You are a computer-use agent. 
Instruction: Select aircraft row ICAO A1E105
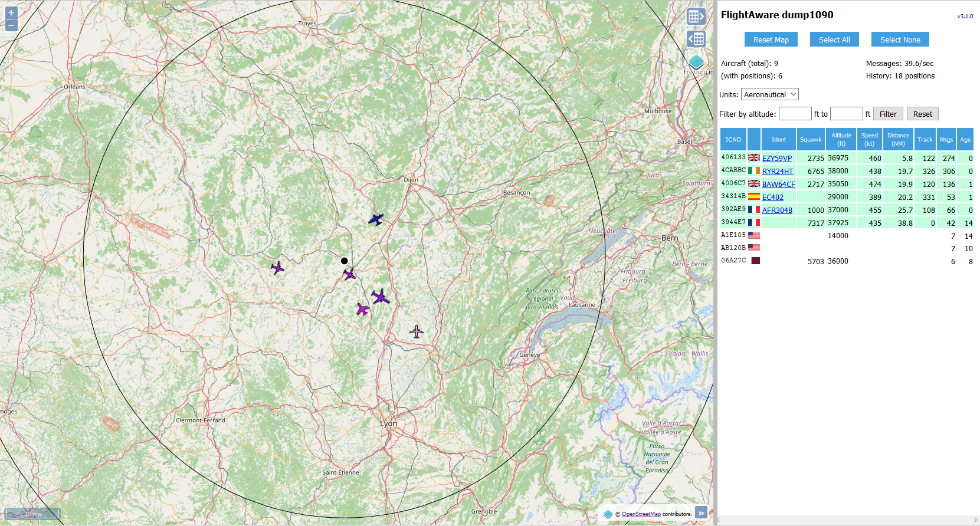(847, 236)
